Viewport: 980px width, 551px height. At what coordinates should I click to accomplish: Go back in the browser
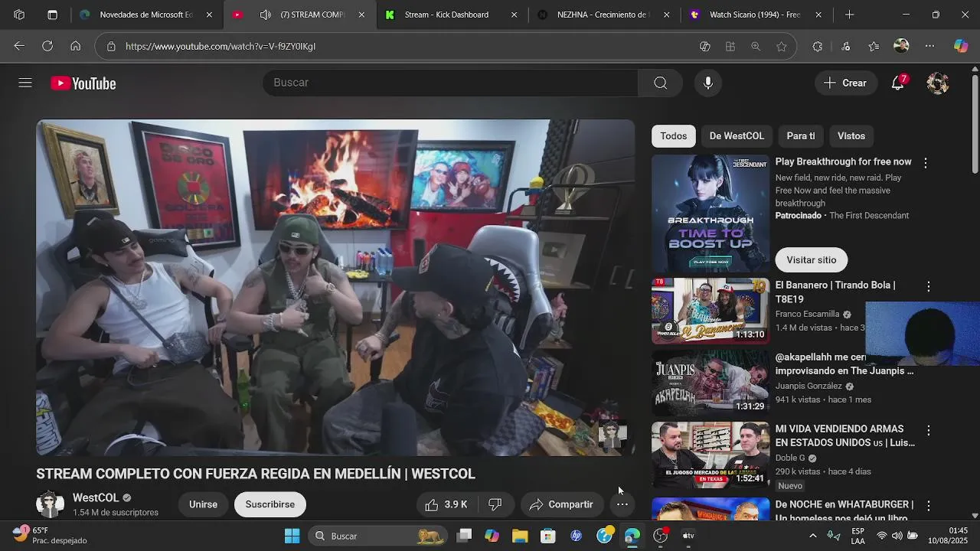pos(19,46)
